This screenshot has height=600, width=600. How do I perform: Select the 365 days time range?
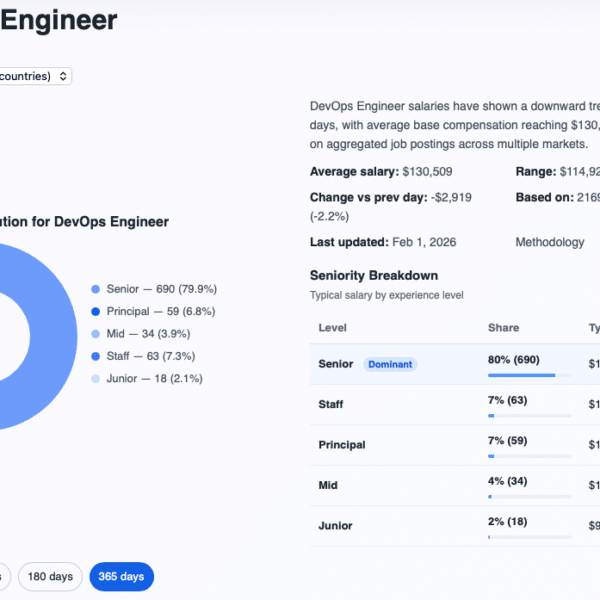pos(121,576)
